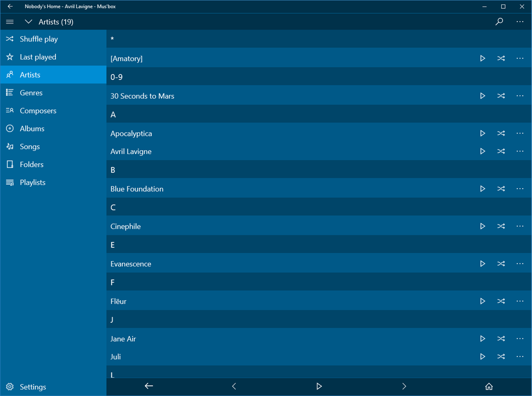
Task: Open the Last played section
Action: [x=53, y=57]
